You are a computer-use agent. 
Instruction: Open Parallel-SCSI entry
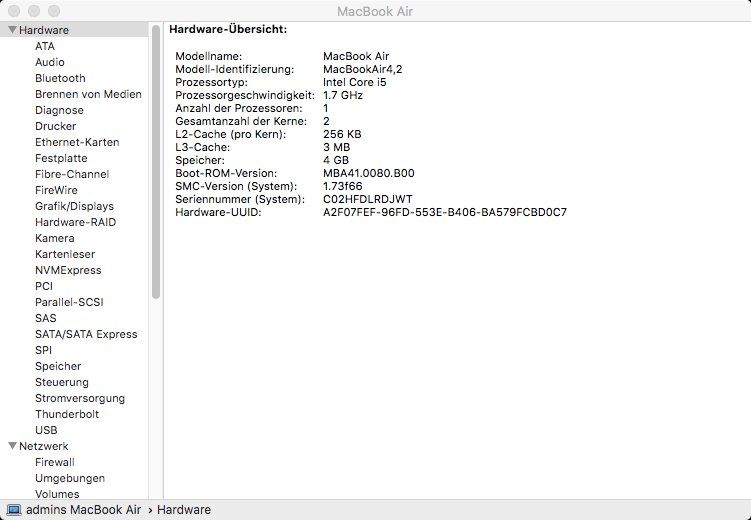69,302
